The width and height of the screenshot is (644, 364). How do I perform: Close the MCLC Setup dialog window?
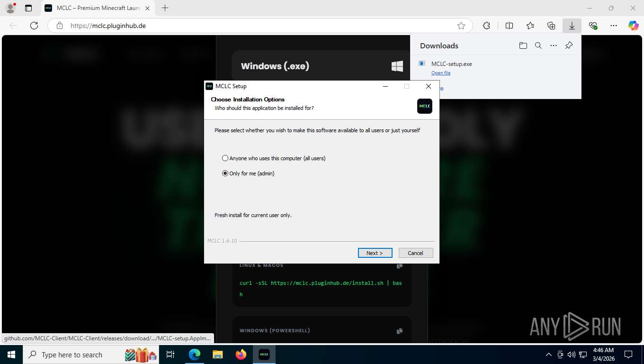[428, 86]
